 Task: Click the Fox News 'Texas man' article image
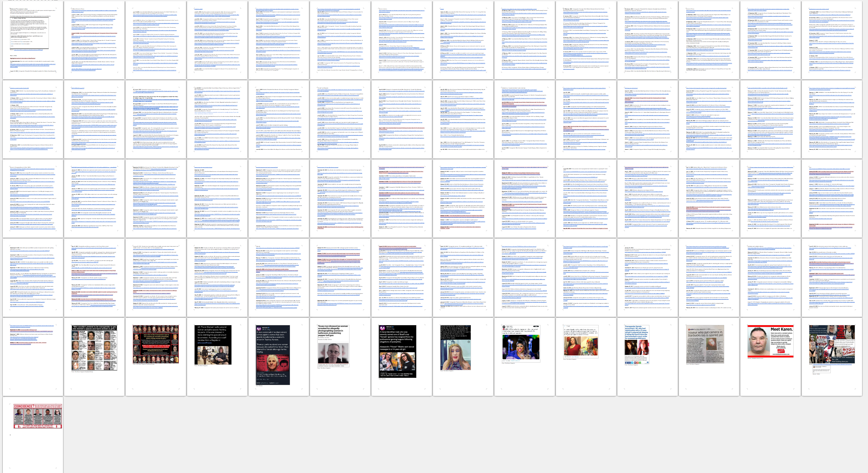click(x=333, y=346)
